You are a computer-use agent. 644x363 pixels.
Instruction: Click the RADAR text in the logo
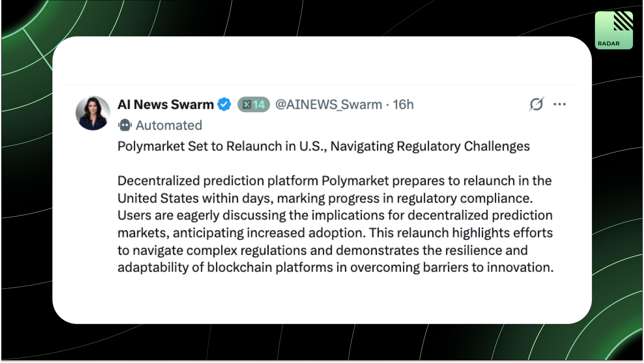608,44
